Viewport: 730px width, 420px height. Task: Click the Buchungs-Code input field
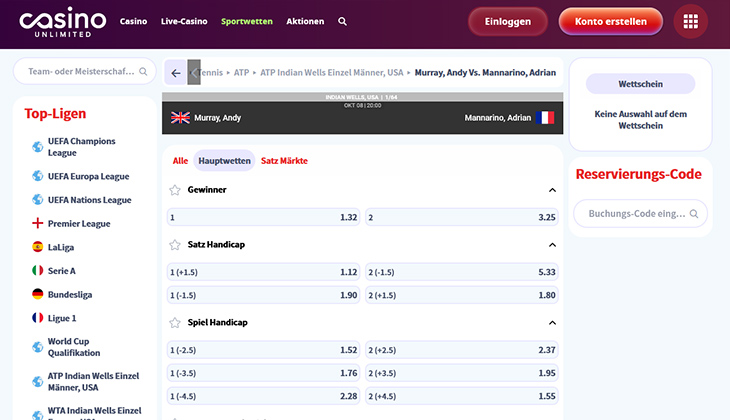640,214
